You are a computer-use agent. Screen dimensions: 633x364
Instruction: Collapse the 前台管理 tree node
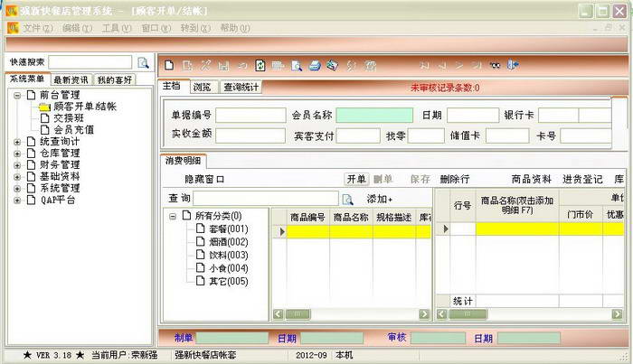point(17,96)
